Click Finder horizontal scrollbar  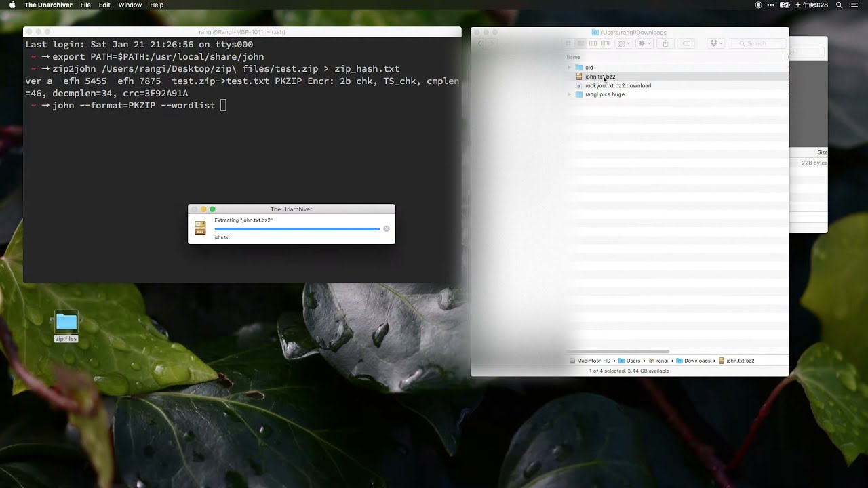[x=618, y=351]
